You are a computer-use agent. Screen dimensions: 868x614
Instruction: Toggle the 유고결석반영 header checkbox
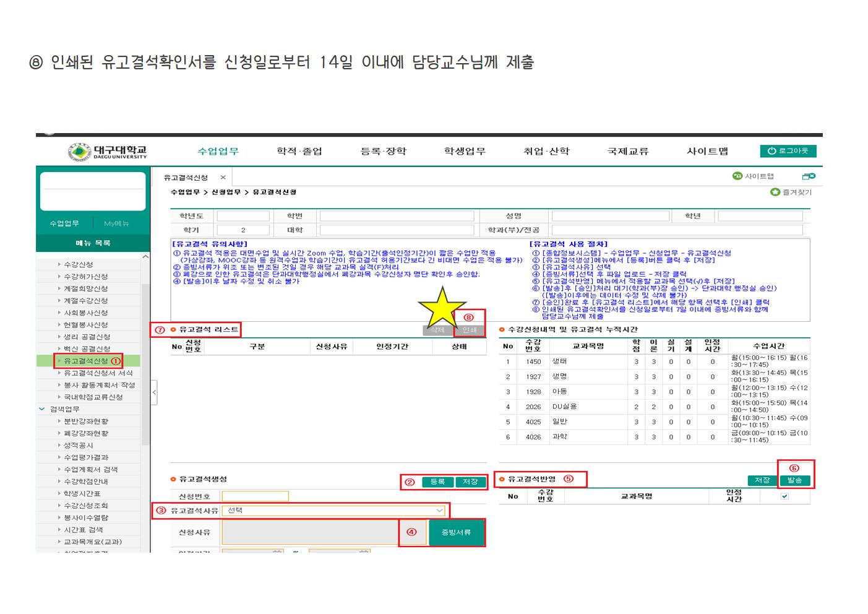coord(784,496)
